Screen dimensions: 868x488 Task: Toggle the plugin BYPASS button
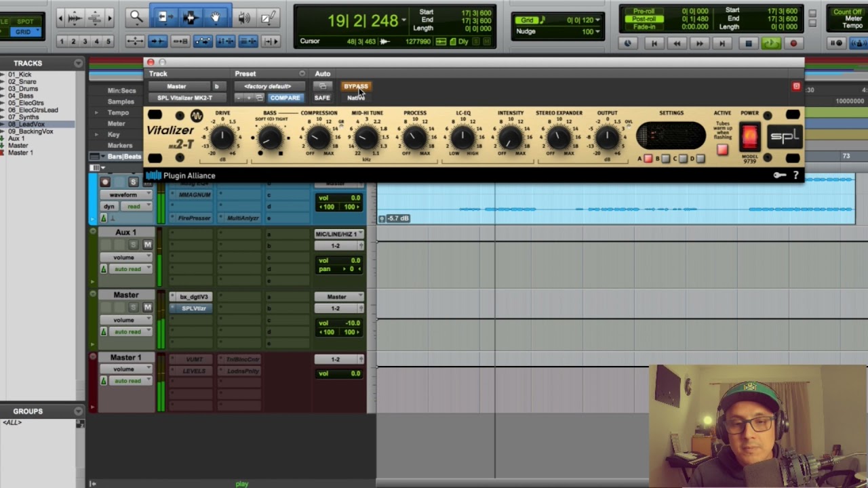pos(355,86)
